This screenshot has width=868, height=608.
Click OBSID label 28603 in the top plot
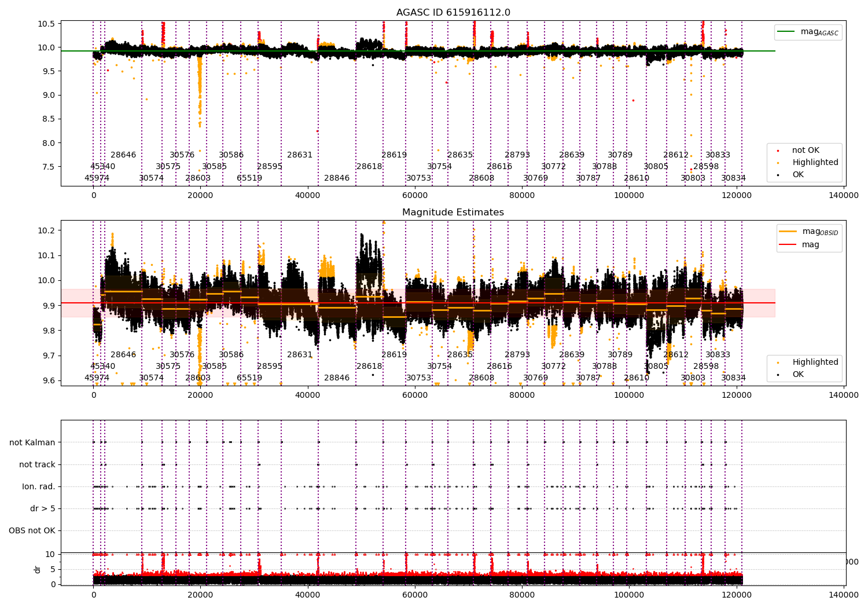(198, 178)
